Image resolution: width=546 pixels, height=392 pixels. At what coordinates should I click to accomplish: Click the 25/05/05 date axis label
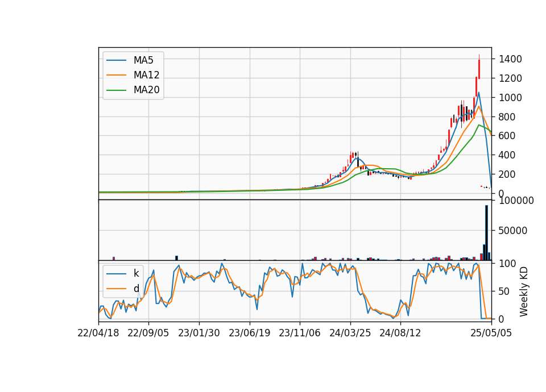click(x=491, y=333)
